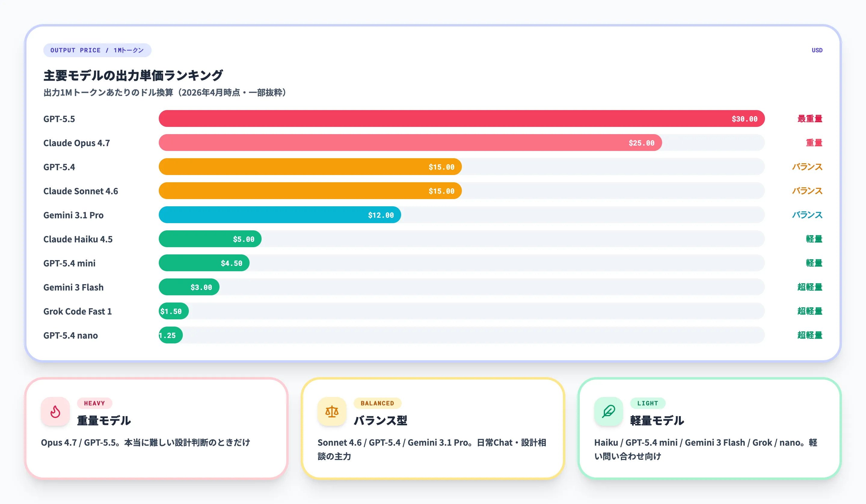Click the OUTPUT PRICE / 1Mトークン badge
Viewport: 866px width, 504px height.
(97, 50)
